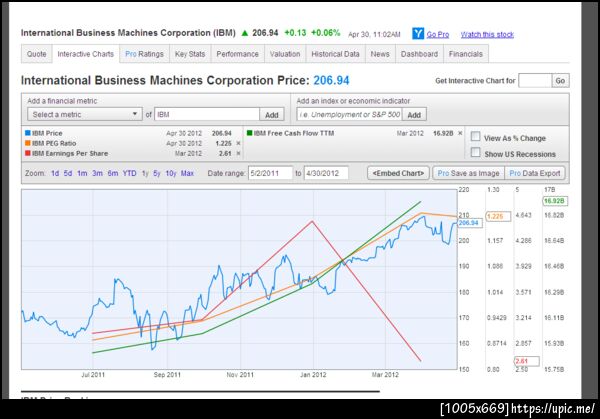The width and height of the screenshot is (600, 419).
Task: Set zoom to 10y
Action: [171, 173]
